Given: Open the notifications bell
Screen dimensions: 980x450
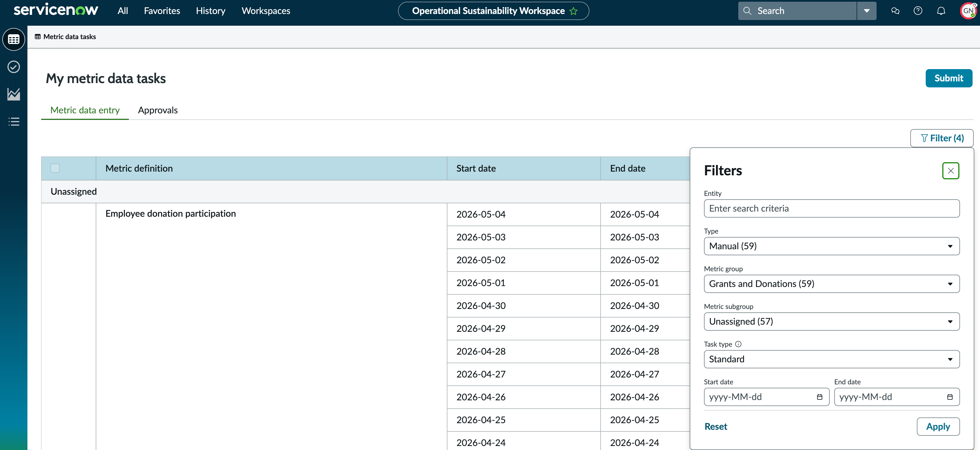Looking at the screenshot, I should 941,11.
